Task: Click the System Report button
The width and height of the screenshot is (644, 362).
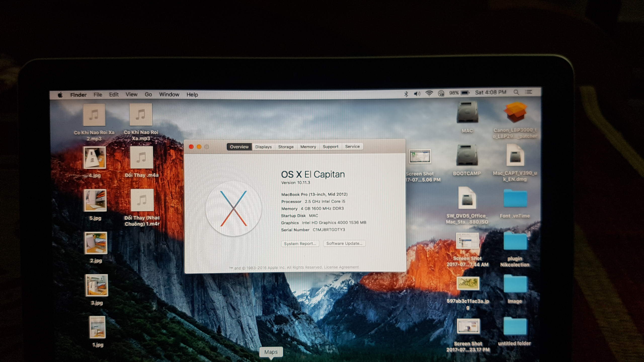Action: point(300,244)
